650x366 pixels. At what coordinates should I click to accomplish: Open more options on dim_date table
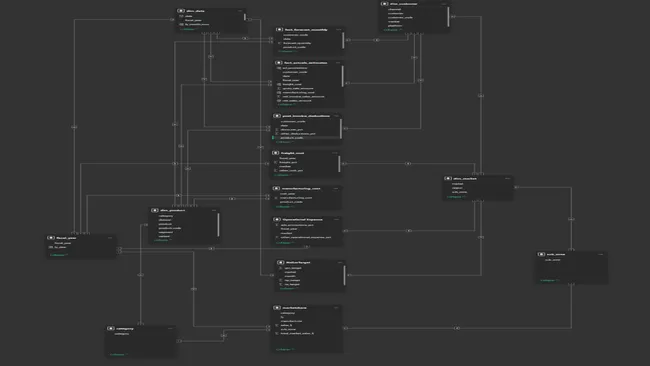coord(240,11)
